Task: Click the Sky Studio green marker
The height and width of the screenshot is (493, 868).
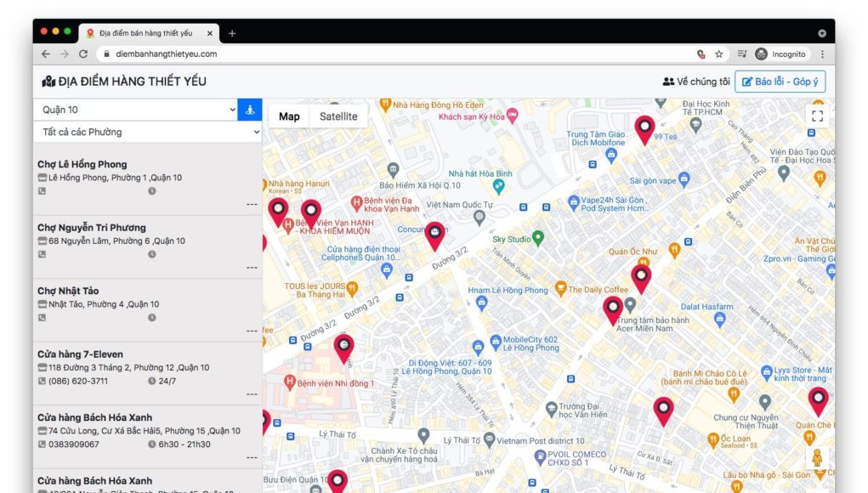Action: pos(537,238)
